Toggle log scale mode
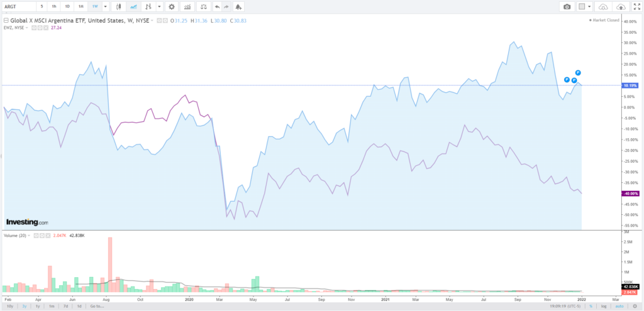644x311 pixels. tap(604, 306)
